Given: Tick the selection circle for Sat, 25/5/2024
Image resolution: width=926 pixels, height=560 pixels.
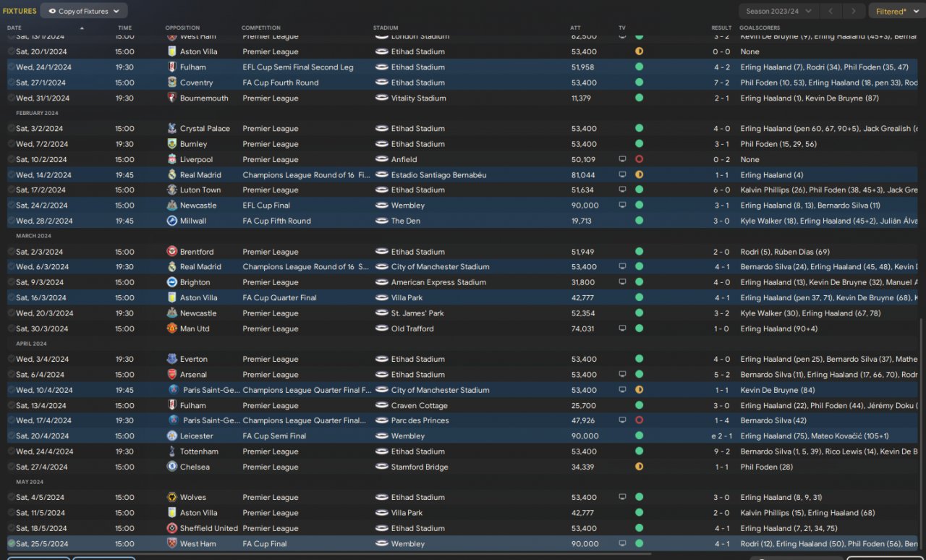Looking at the screenshot, I should (11, 543).
